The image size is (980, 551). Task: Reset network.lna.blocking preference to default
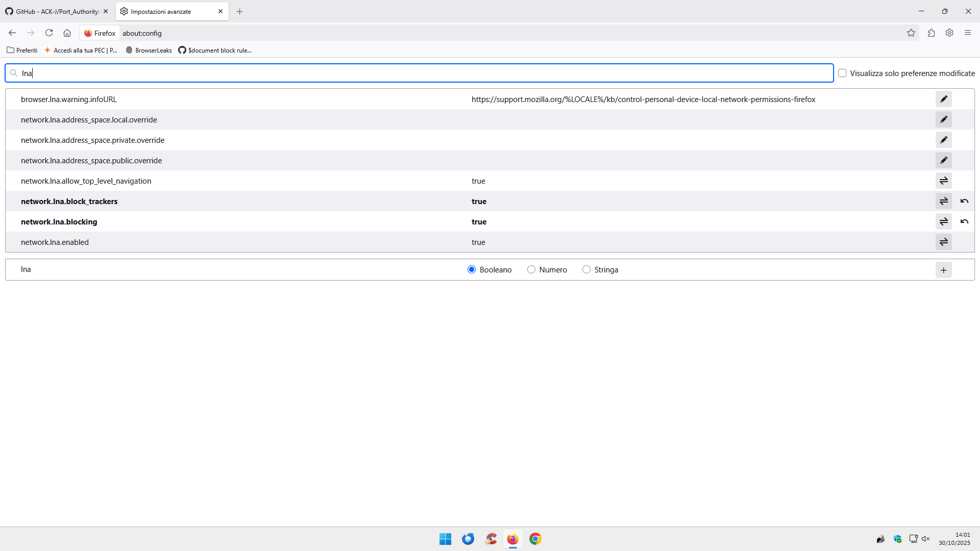[964, 221]
